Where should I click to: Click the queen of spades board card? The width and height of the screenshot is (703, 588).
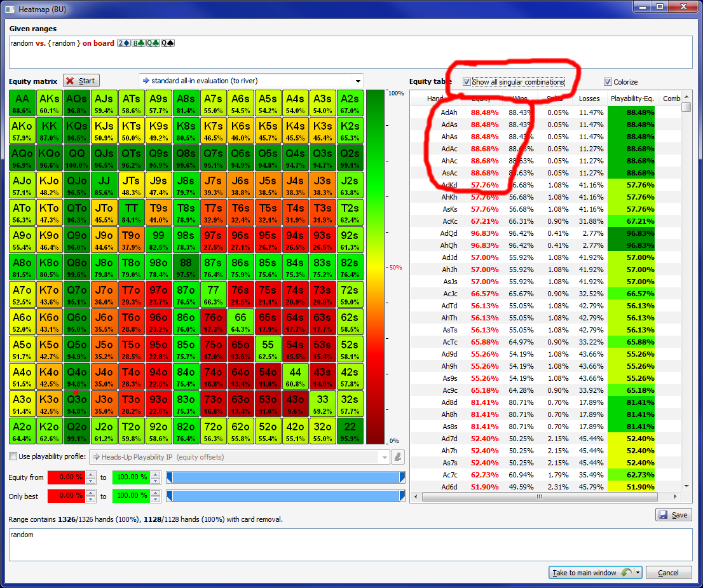[x=168, y=43]
